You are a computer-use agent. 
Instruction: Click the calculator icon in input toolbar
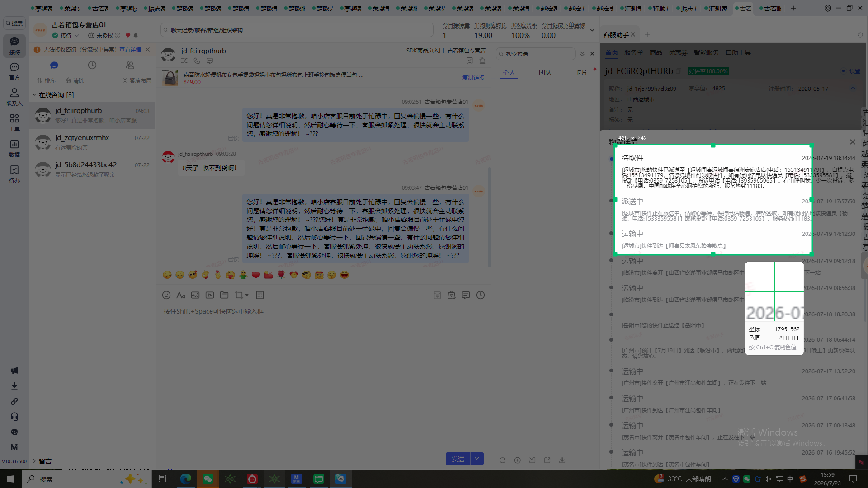point(260,295)
